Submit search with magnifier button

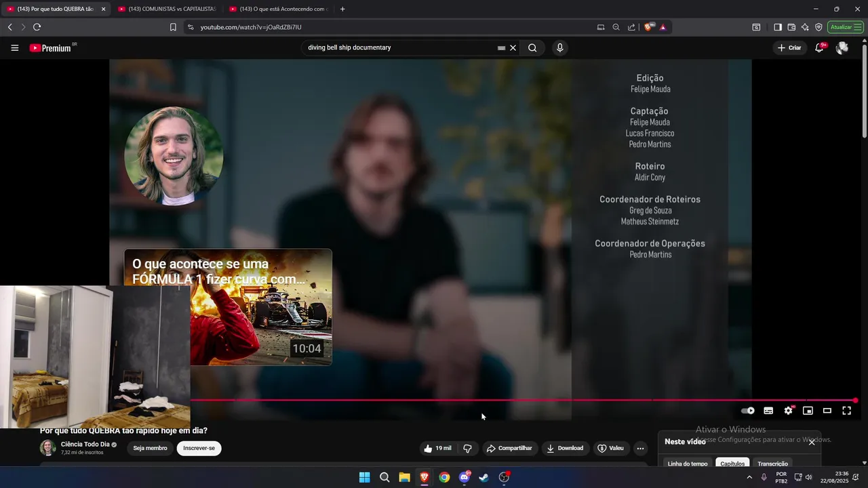pyautogui.click(x=532, y=48)
